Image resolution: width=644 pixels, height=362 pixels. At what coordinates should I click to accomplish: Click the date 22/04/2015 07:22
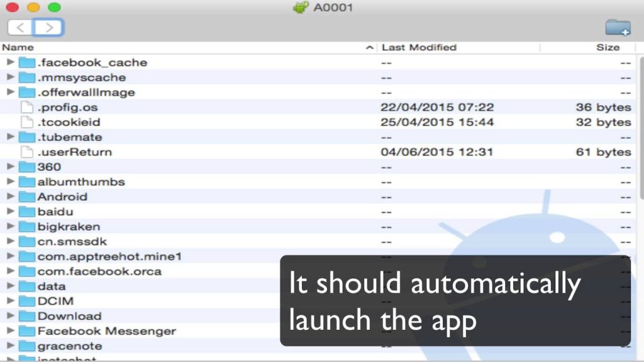437,107
